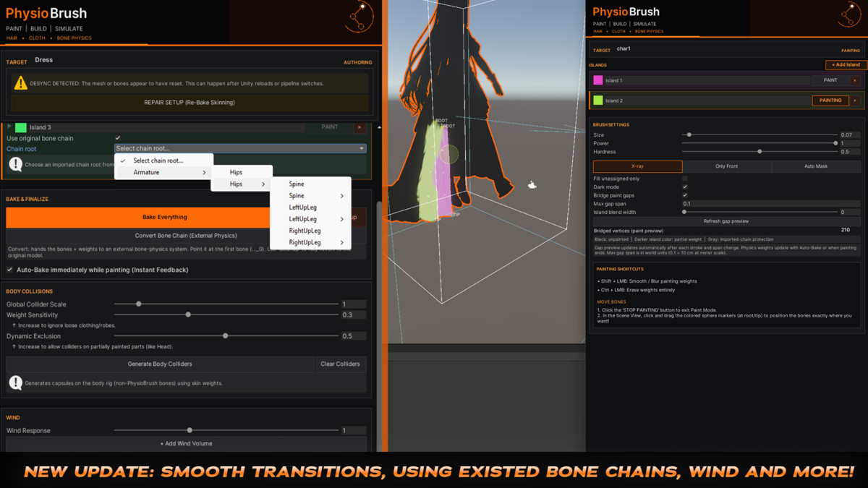
Task: Open the SIMULATE tab in the char1 panel
Action: [645, 24]
